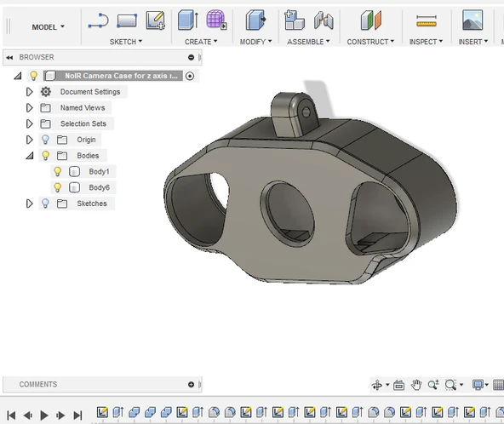
Task: Add a comment with the plus icon
Action: 191,385
